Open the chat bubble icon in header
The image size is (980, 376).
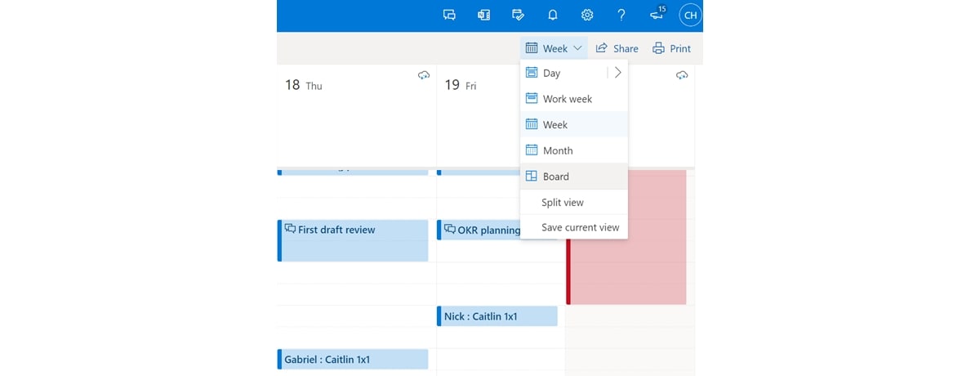coord(449,15)
